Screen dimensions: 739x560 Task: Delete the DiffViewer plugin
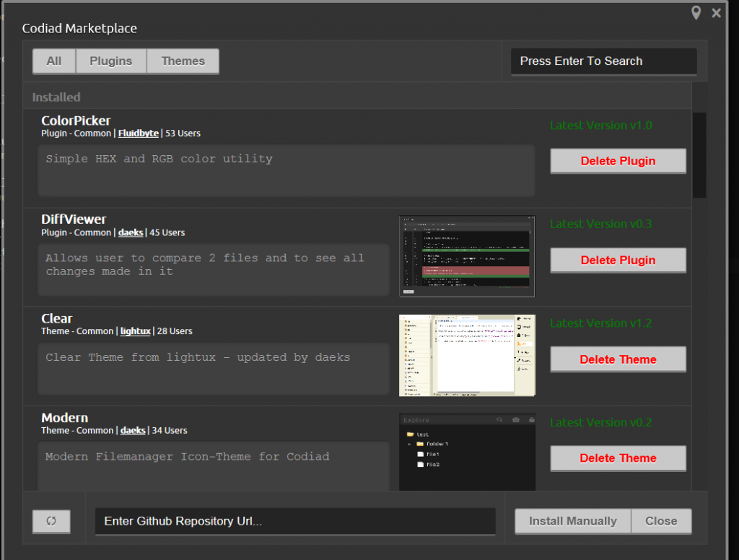tap(618, 260)
